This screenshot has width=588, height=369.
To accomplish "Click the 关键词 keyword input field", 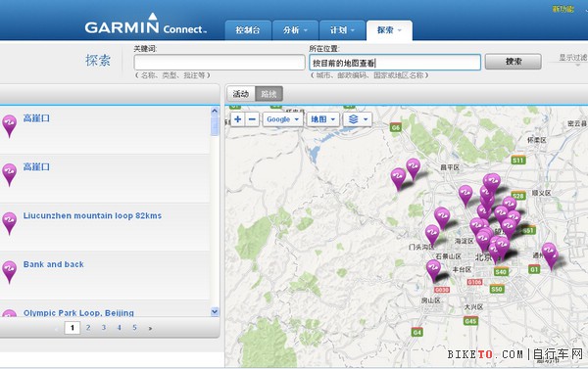I will tap(220, 63).
